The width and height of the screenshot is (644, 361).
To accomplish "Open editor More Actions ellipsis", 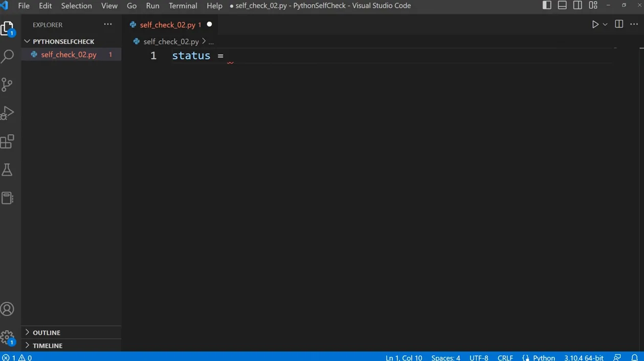I will point(634,24).
